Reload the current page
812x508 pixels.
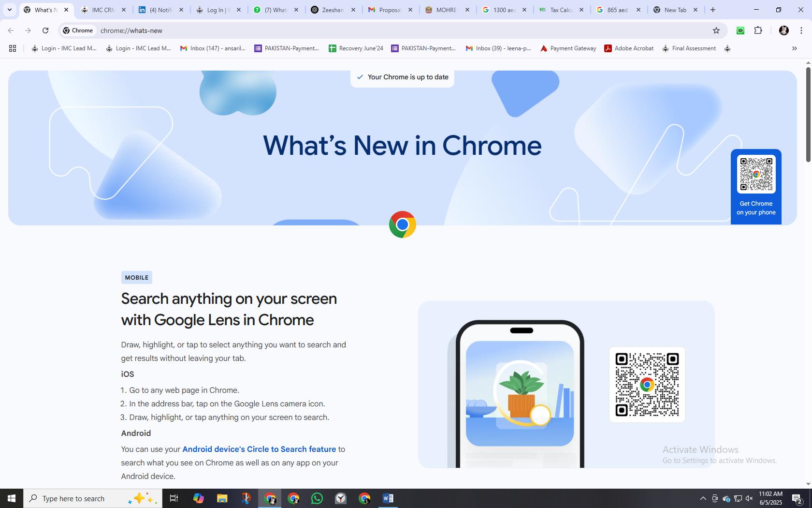pos(45,30)
